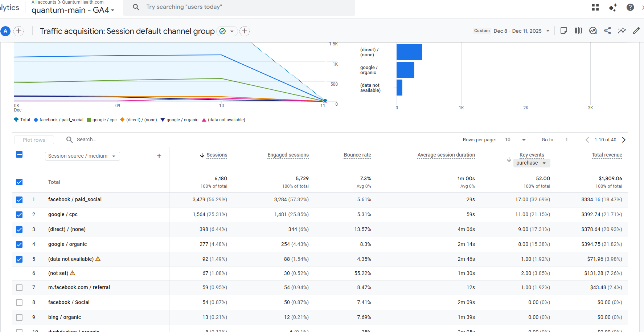Open the Help question mark icon

click(630, 7)
